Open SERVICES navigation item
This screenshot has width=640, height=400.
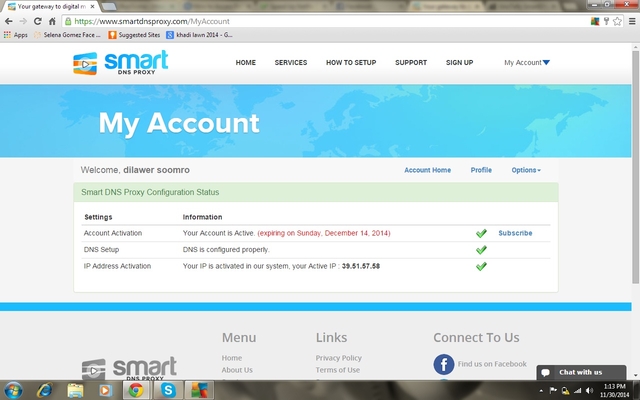[291, 62]
